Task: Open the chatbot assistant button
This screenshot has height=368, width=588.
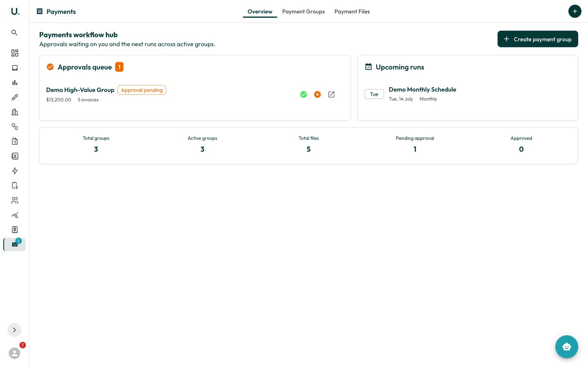Action: [567, 347]
